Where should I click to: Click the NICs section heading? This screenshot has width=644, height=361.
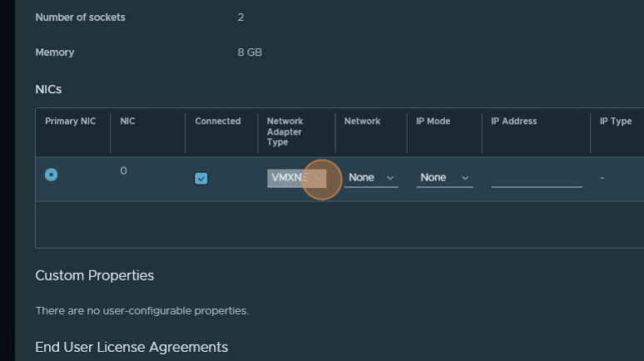(48, 89)
